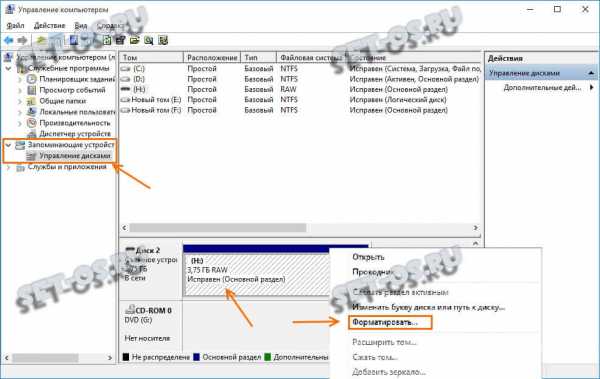Open the Действие menu
Screen dimensions: 600x379
coord(49,26)
